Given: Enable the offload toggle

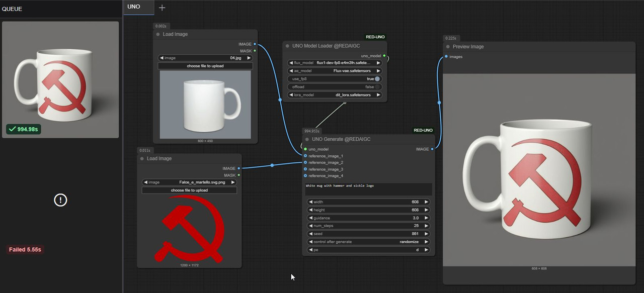Looking at the screenshot, I should coord(377,87).
